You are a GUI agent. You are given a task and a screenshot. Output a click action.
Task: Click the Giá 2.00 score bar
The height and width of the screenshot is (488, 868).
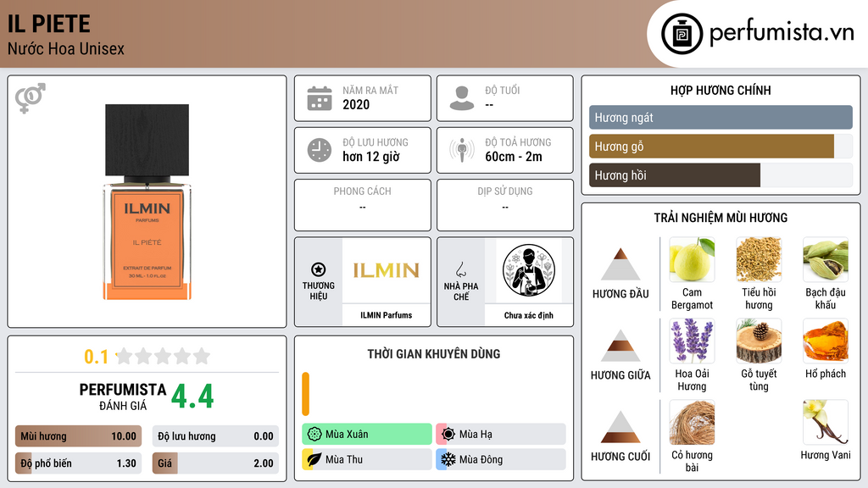click(x=215, y=463)
